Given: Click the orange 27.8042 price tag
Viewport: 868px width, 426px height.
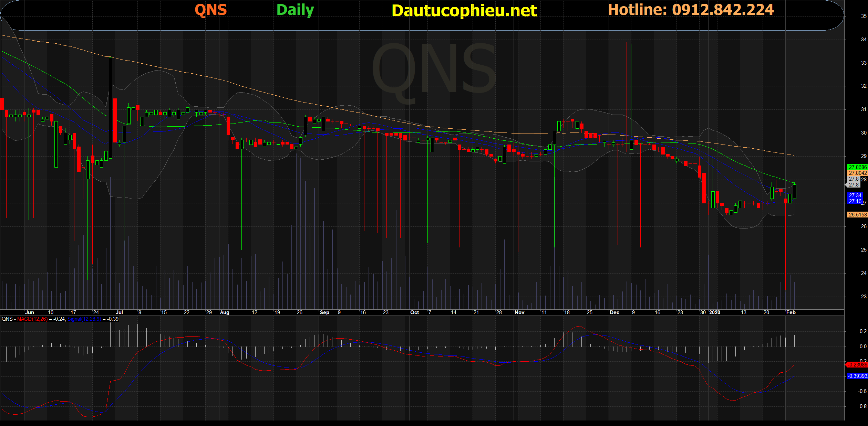Looking at the screenshot, I should 857,173.
